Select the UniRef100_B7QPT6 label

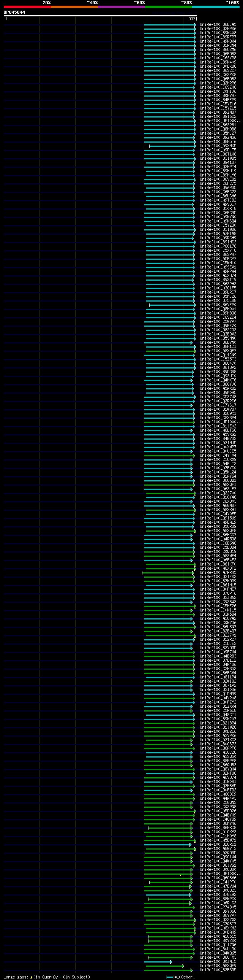(x=218, y=594)
